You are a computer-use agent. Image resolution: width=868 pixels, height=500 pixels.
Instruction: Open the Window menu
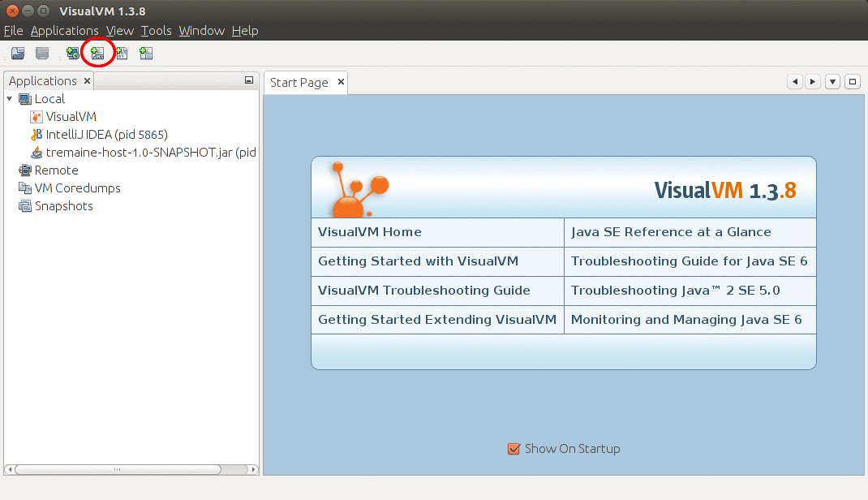coord(201,31)
